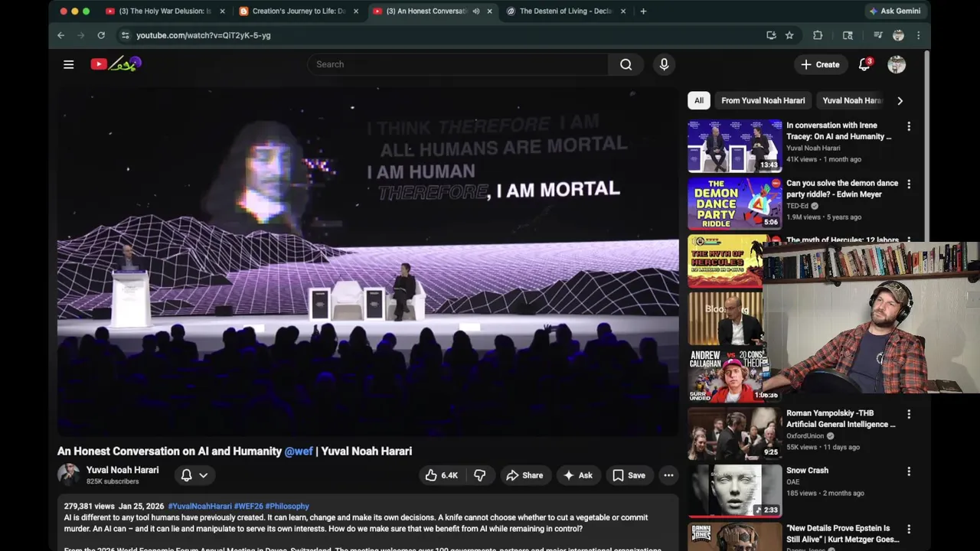Open Chrome three-dot menu

click(x=918, y=35)
